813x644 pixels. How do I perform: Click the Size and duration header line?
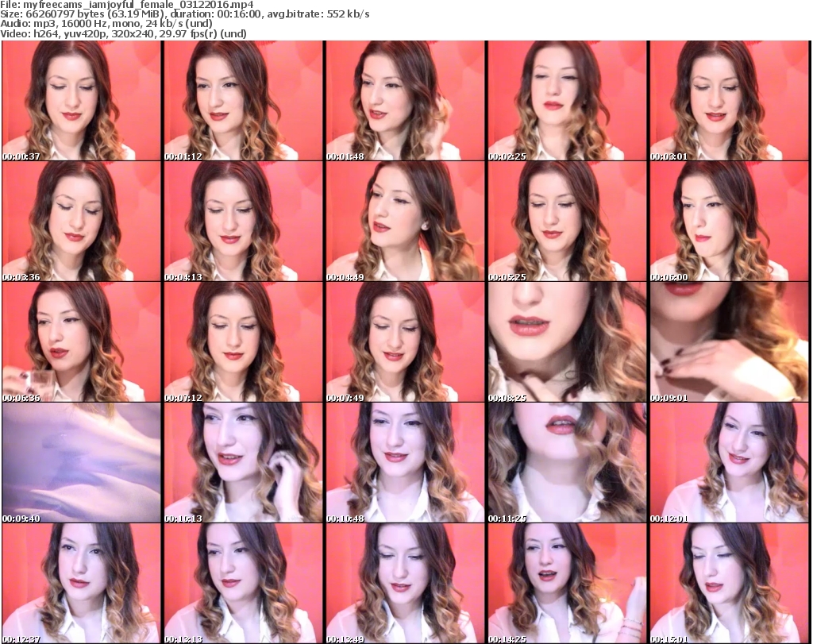[x=185, y=14]
